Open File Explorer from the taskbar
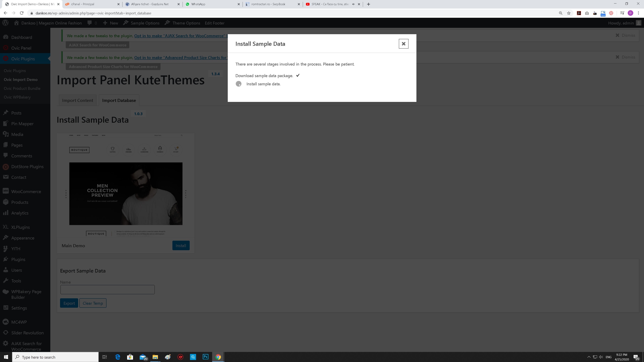 [155, 357]
